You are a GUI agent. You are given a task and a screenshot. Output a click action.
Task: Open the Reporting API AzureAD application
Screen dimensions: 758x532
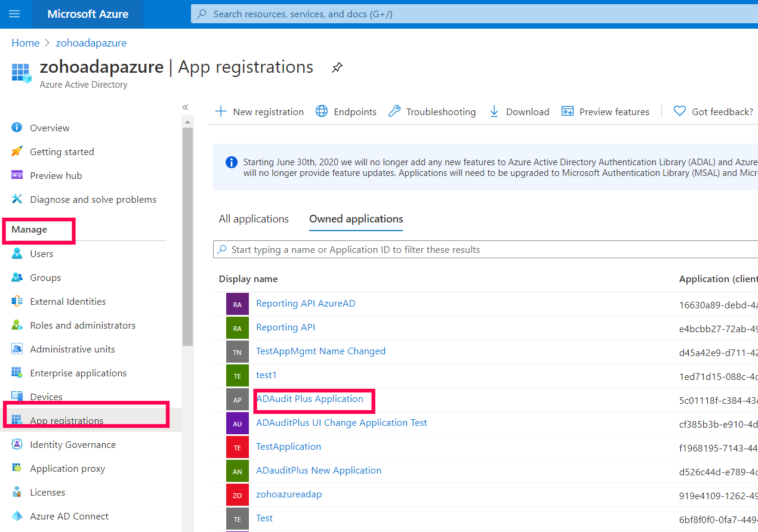coord(306,304)
